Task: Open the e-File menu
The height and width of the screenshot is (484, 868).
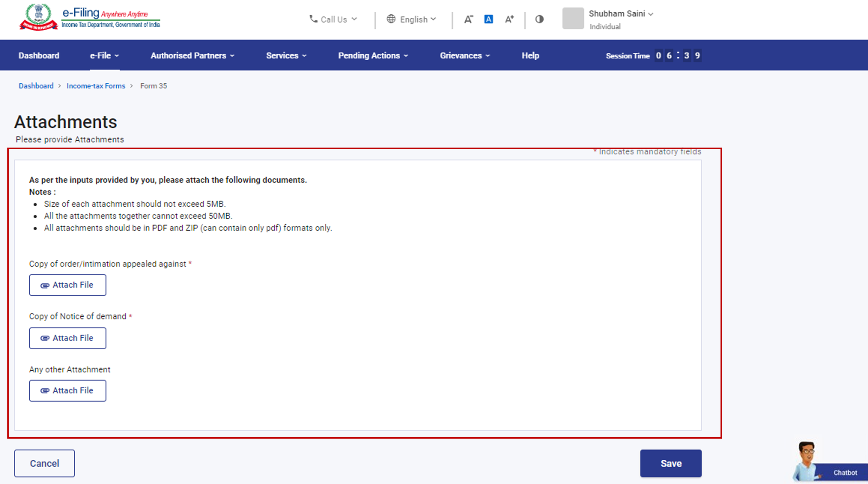Action: click(x=104, y=55)
